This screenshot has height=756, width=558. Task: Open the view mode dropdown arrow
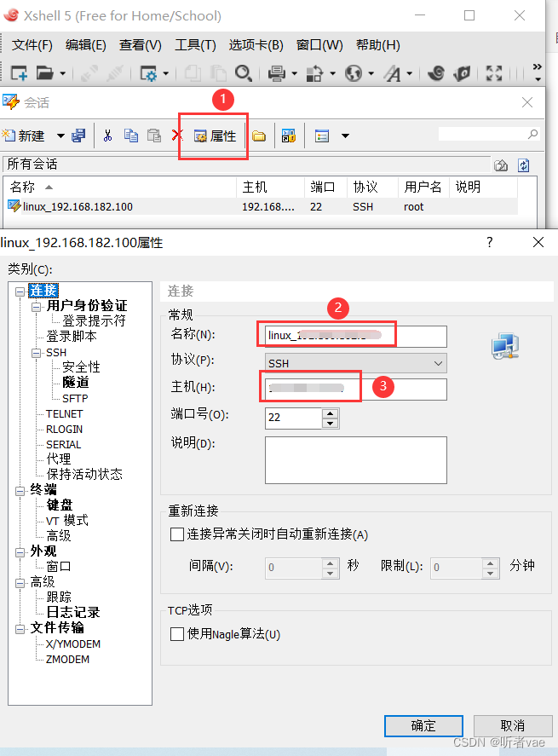(x=345, y=136)
